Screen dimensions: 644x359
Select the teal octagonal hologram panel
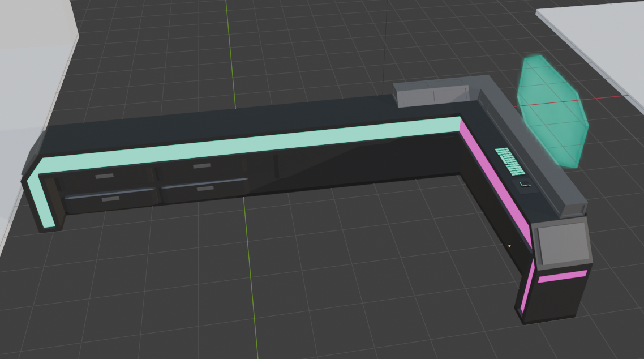[x=552, y=112]
